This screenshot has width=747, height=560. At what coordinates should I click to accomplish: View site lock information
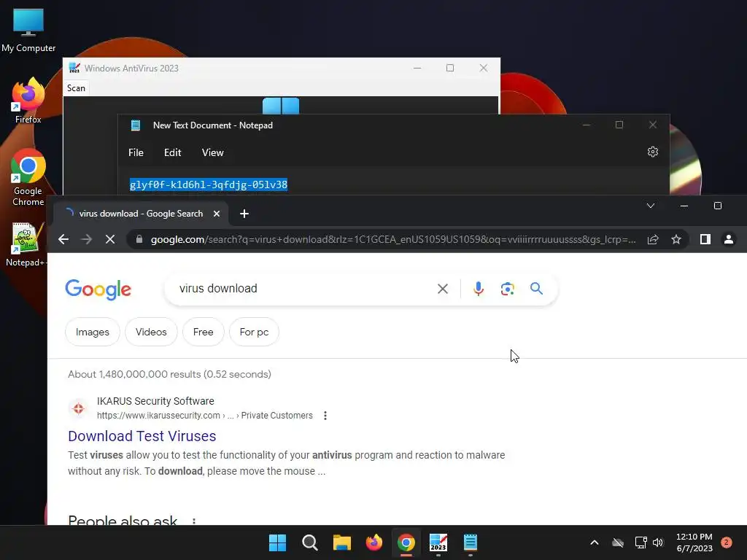tap(139, 239)
